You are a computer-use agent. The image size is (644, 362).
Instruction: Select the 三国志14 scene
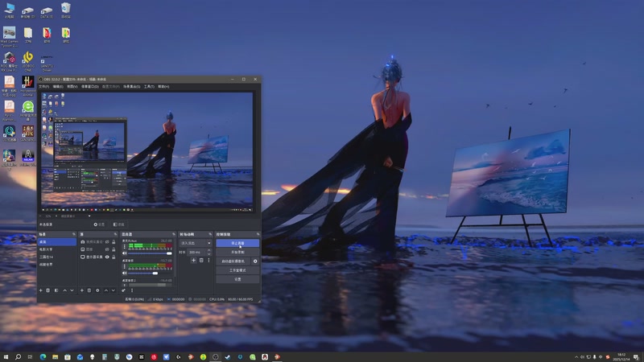pos(56,257)
